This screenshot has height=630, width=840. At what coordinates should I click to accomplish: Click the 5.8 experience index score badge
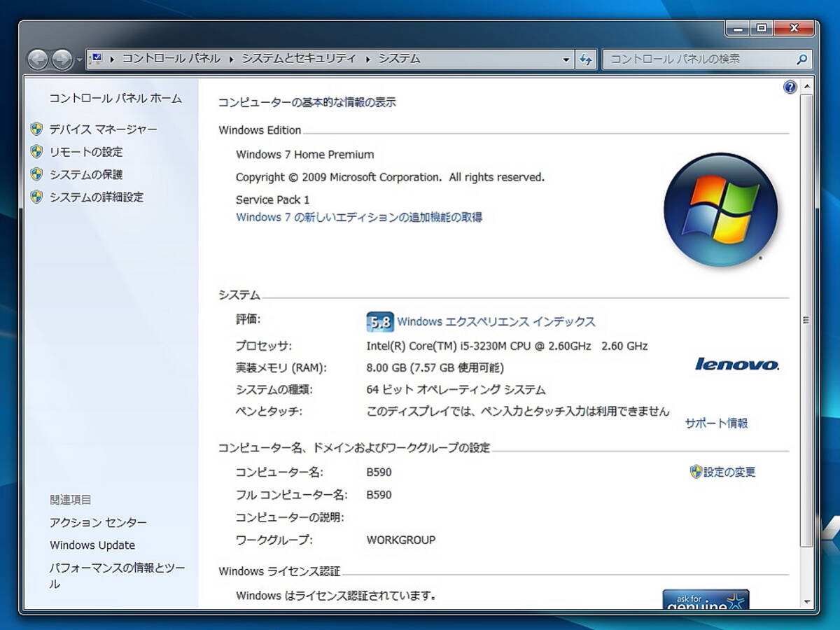(380, 322)
